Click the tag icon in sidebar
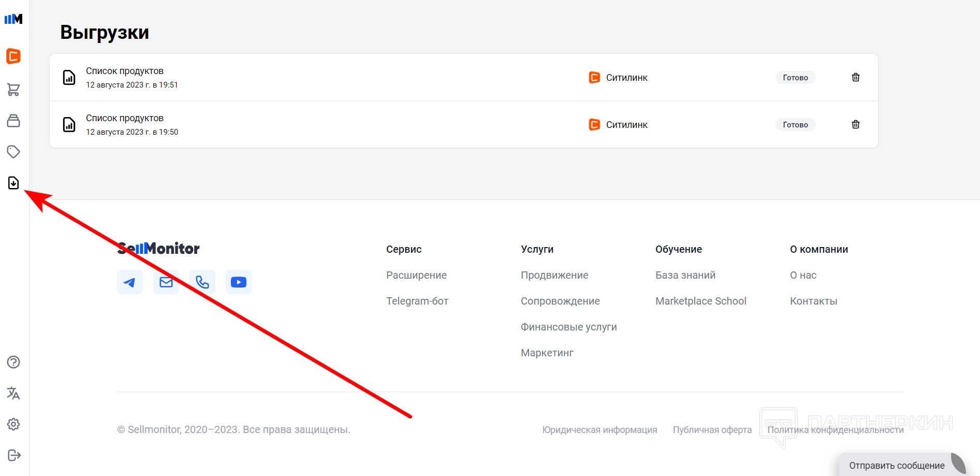 [x=13, y=152]
